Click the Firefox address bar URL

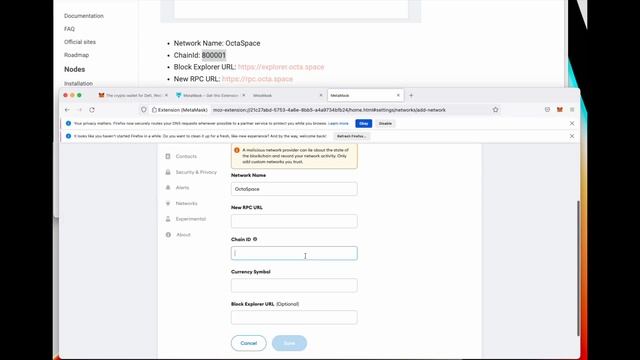click(x=329, y=110)
